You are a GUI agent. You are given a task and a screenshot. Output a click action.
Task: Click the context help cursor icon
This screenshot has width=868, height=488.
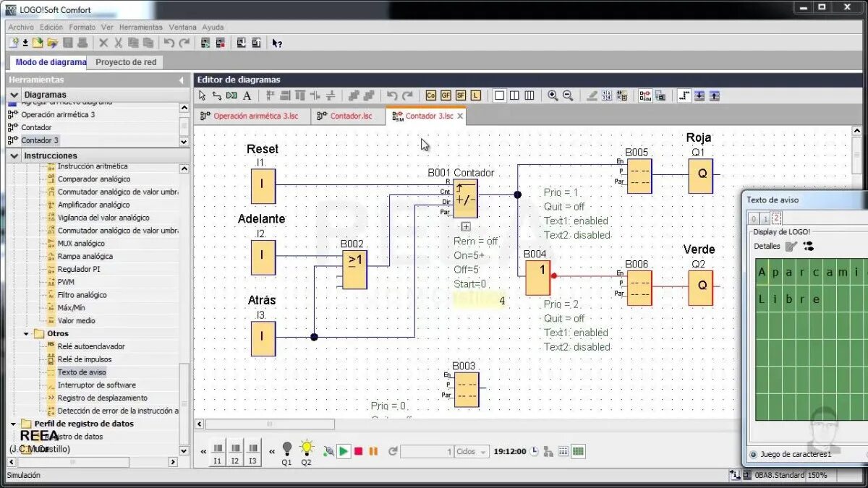click(x=276, y=43)
